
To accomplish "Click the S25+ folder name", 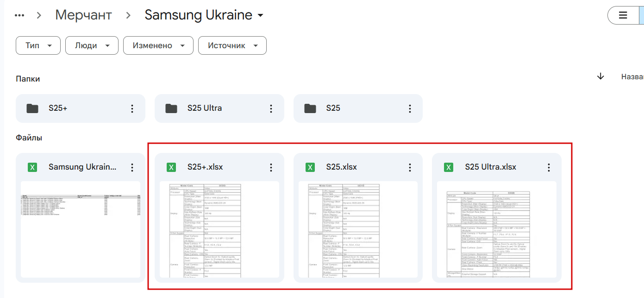I will [58, 108].
